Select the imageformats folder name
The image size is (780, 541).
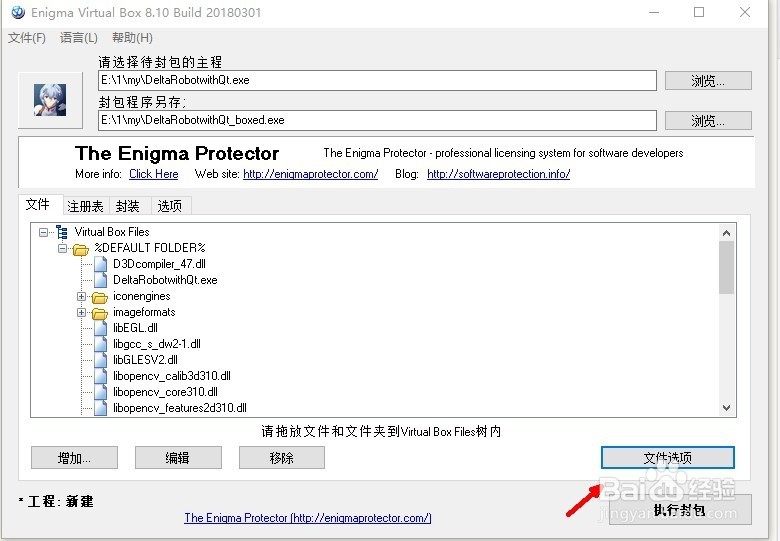(144, 312)
